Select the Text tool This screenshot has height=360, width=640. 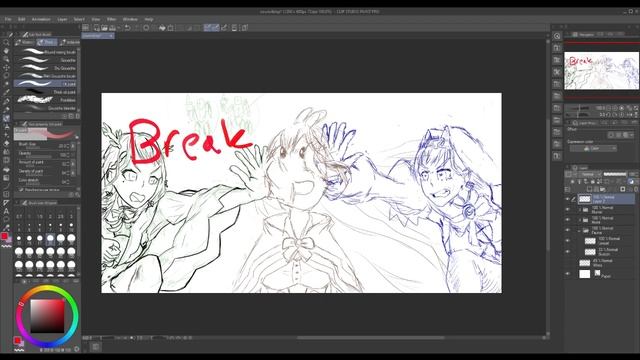6,211
